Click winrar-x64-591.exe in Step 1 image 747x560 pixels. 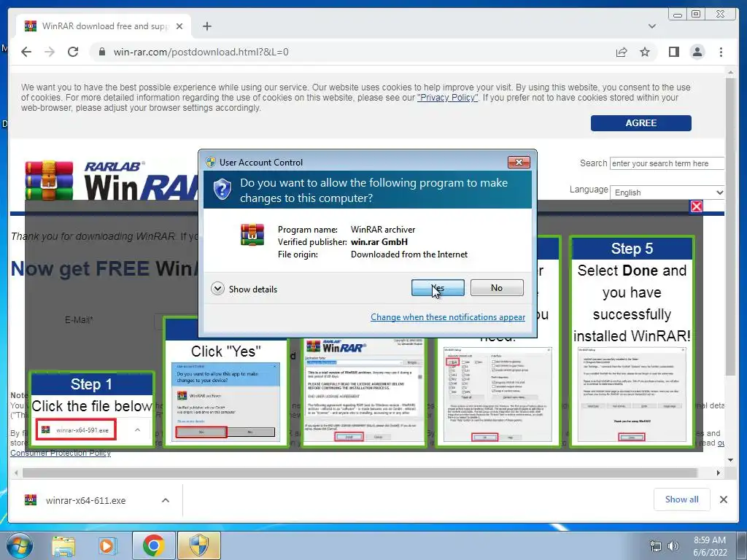76,430
